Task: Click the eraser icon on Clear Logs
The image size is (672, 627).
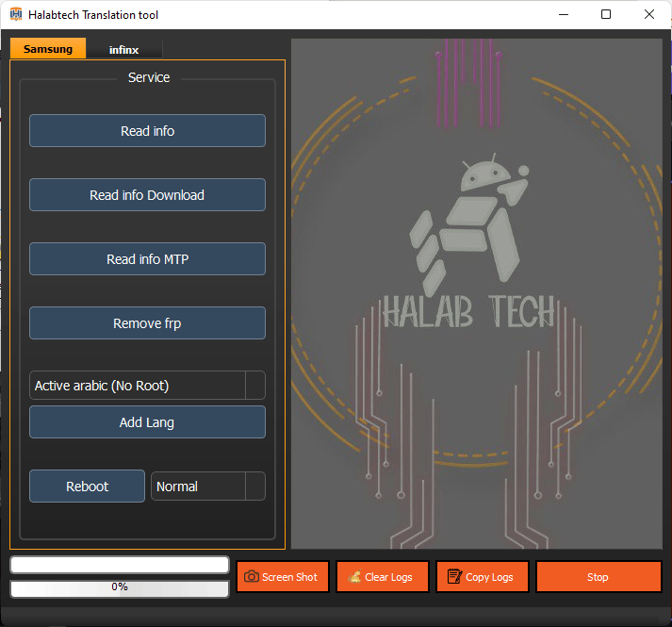Action: pos(354,577)
